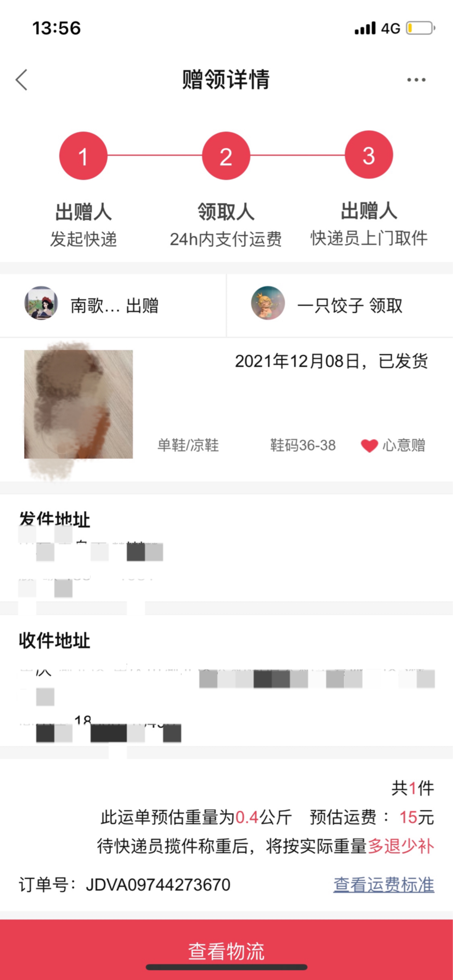Tap the red heart 心意赠 icon

click(x=369, y=446)
